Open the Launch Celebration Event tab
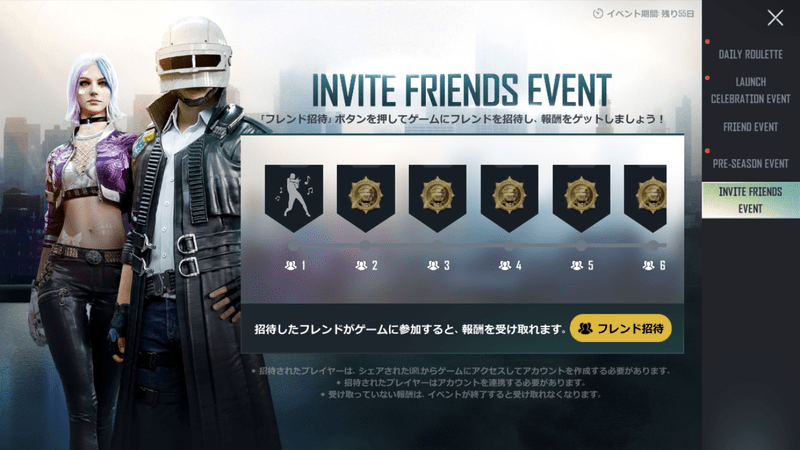Image resolution: width=800 pixels, height=450 pixels. [751, 90]
